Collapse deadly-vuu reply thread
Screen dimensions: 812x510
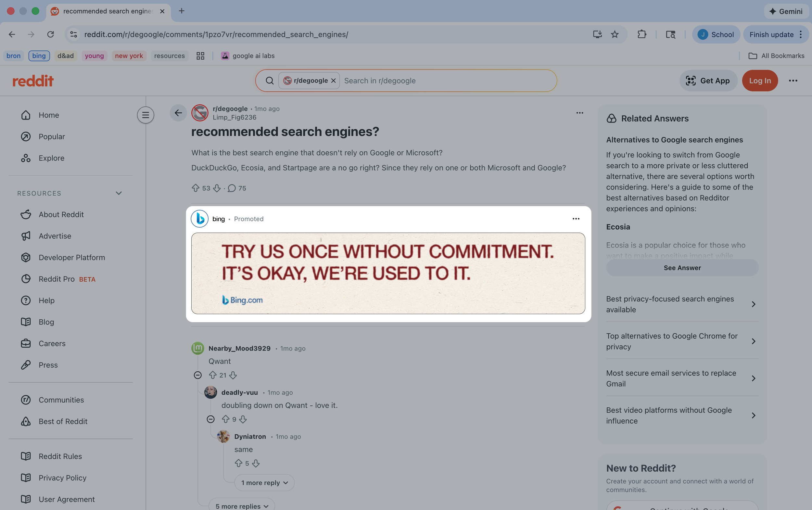210,419
